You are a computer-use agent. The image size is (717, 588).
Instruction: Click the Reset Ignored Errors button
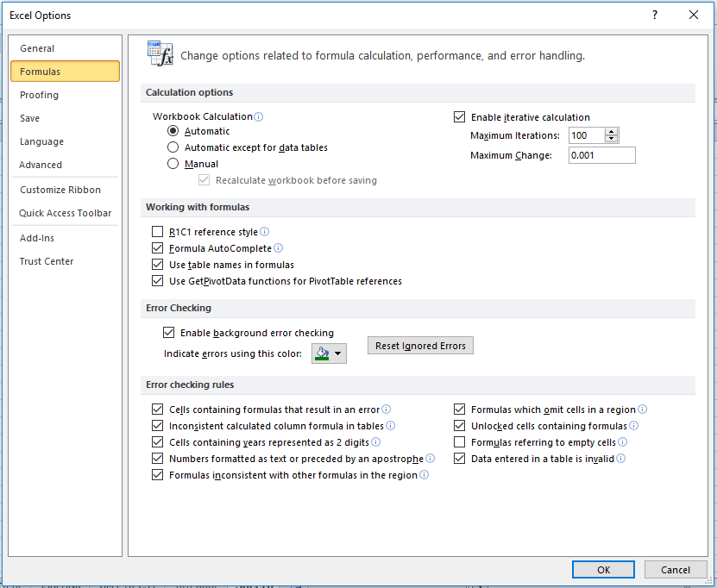click(x=420, y=346)
